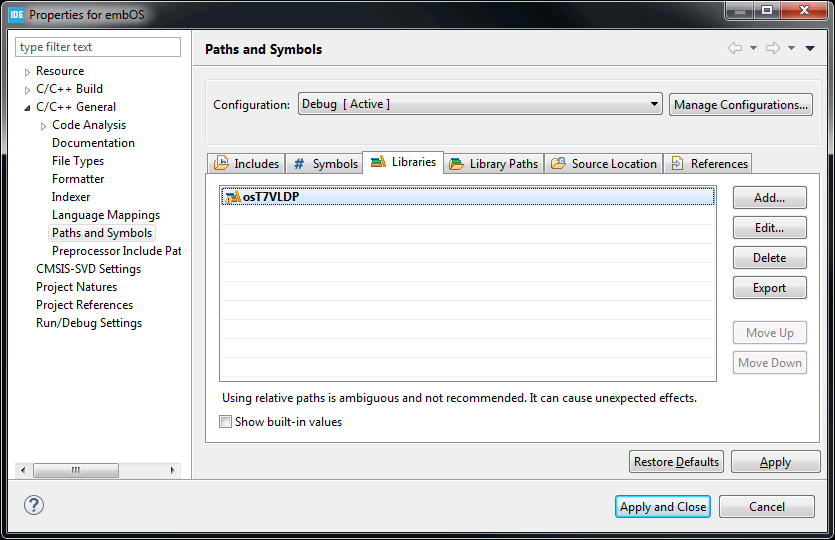Select the osT7VLDP library entry

(x=270, y=197)
